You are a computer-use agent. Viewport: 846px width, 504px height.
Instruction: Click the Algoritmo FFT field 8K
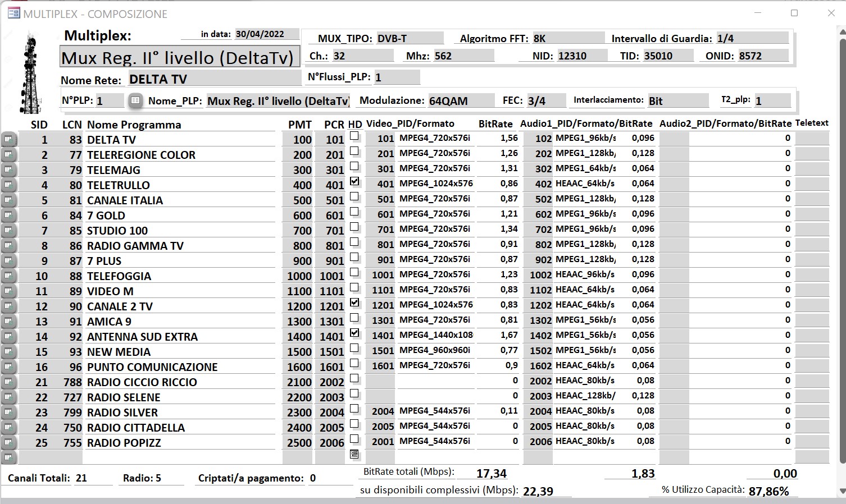pos(568,39)
